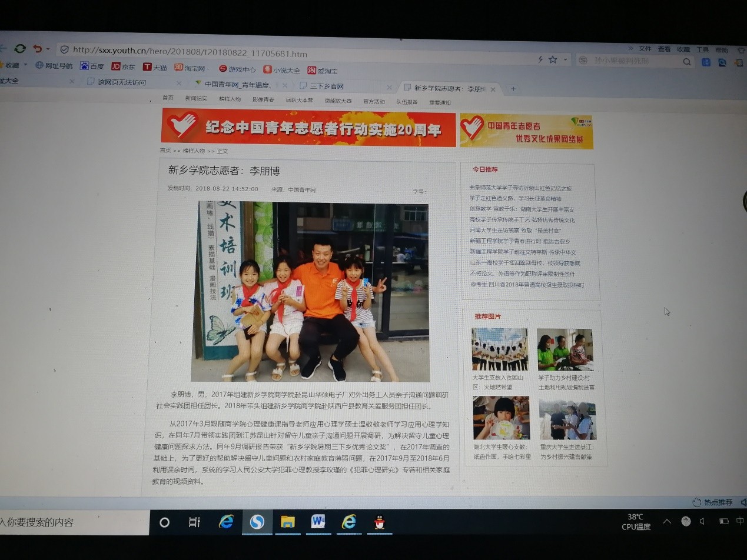
Task: Click the undo/restore page arrow icon
Action: (x=38, y=48)
